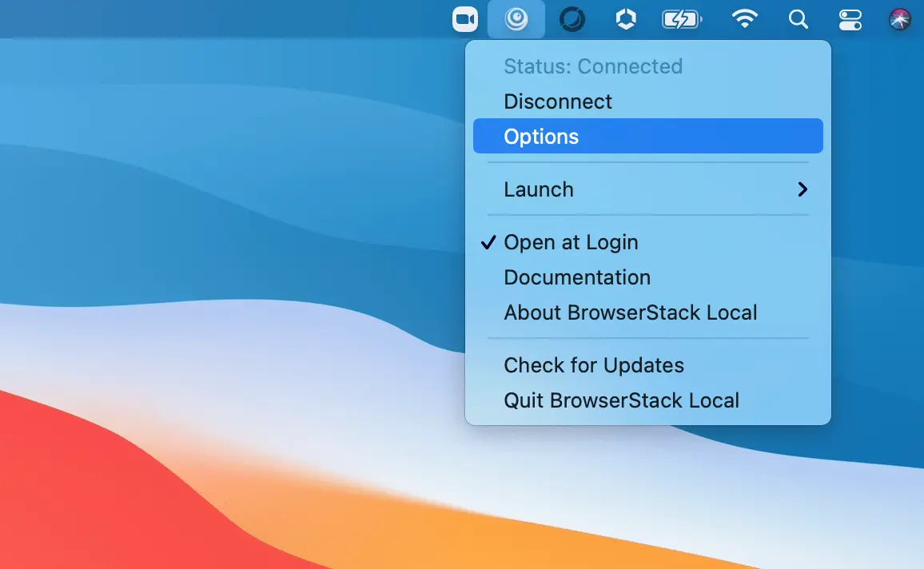
Task: Click Check for Updates
Action: pyautogui.click(x=594, y=365)
